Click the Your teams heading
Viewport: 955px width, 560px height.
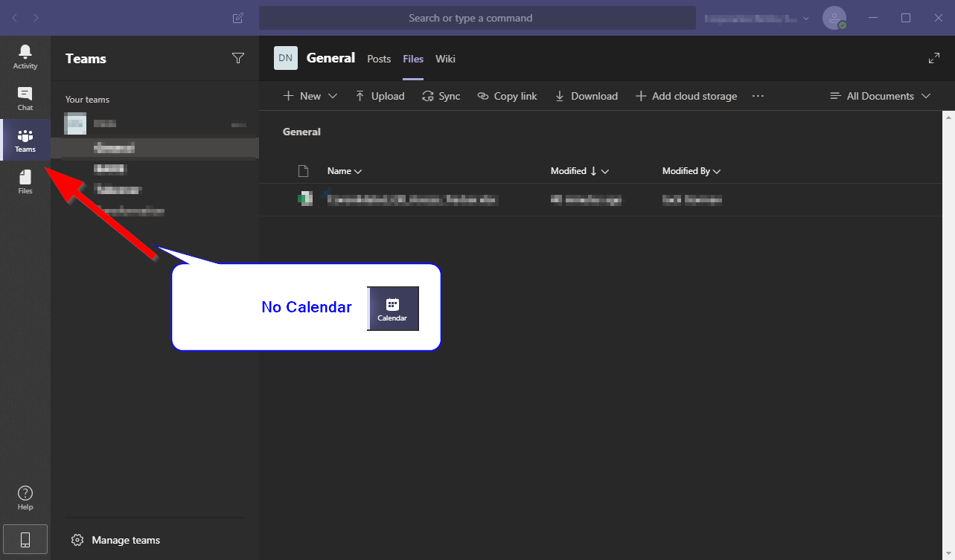coord(87,100)
